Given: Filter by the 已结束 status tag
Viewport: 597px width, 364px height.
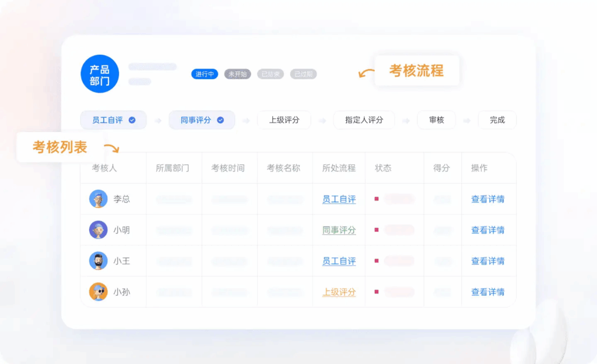Looking at the screenshot, I should [x=271, y=74].
